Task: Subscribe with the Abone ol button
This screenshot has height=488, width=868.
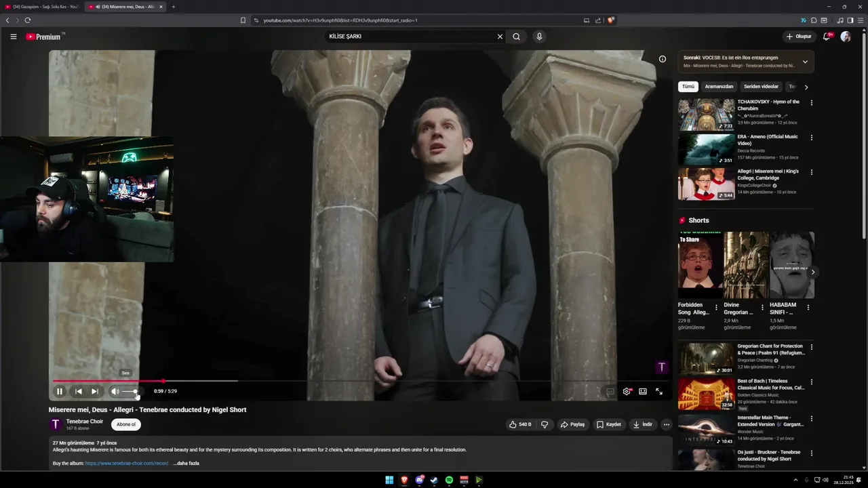Action: tap(126, 424)
